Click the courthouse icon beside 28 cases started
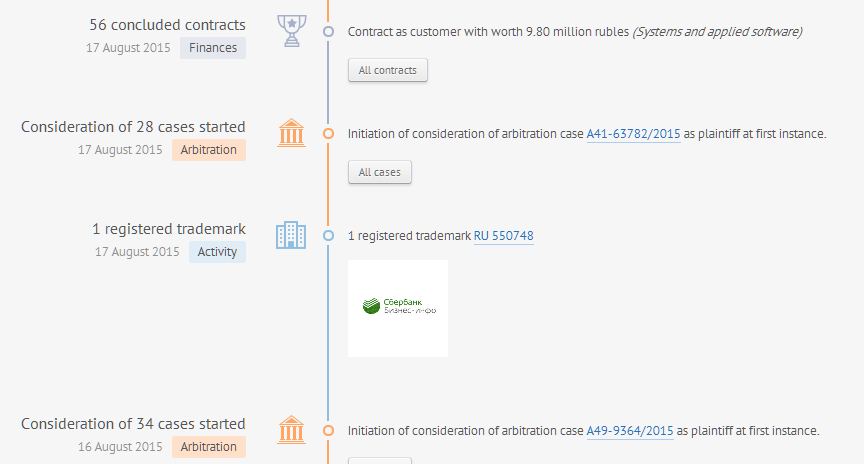 291,133
